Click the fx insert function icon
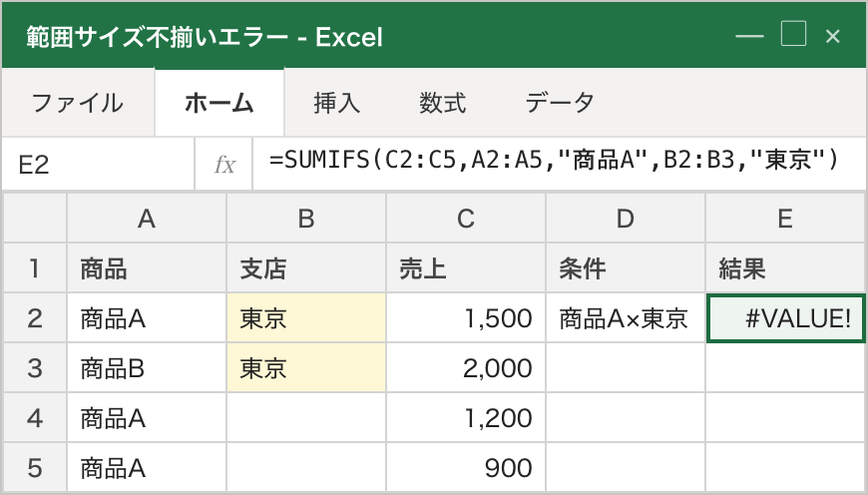The height and width of the screenshot is (495, 868). coord(224,165)
